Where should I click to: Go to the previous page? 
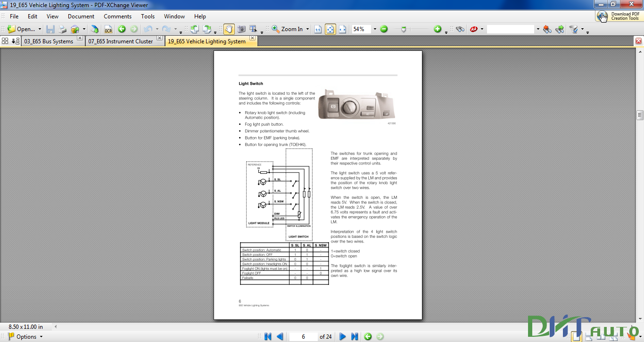[x=280, y=336]
